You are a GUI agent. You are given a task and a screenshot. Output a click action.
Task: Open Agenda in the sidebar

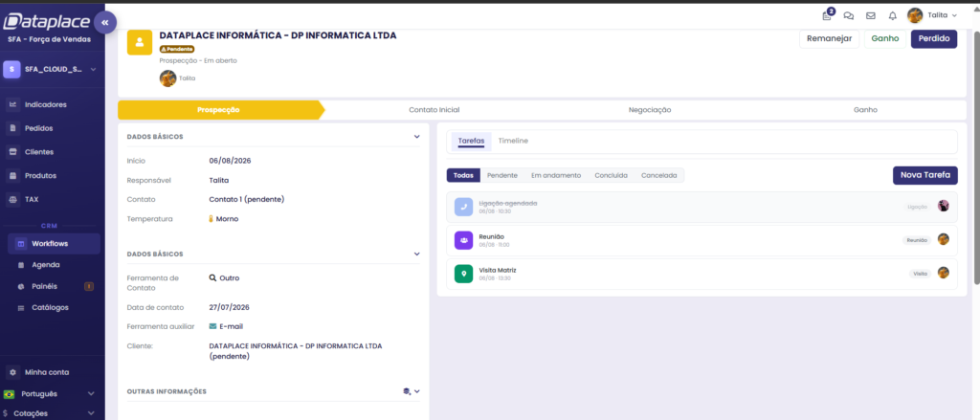[46, 265]
